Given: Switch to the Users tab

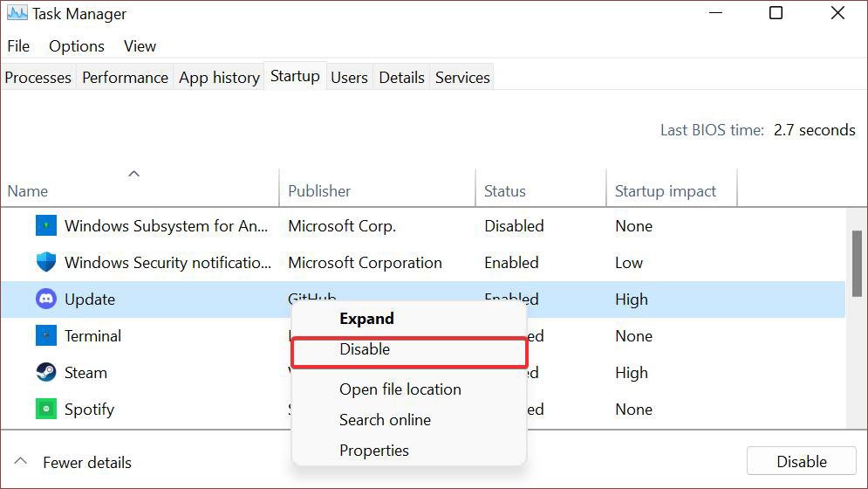Looking at the screenshot, I should coord(349,77).
